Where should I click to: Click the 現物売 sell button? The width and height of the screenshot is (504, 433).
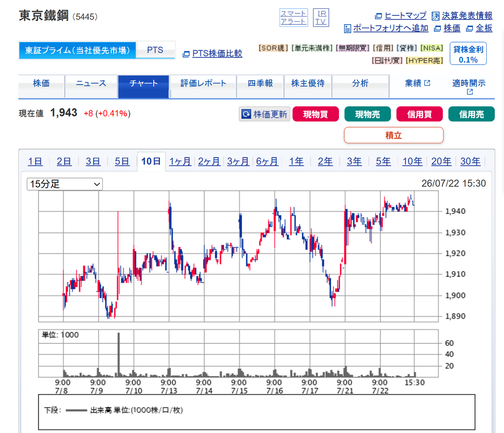pos(368,114)
